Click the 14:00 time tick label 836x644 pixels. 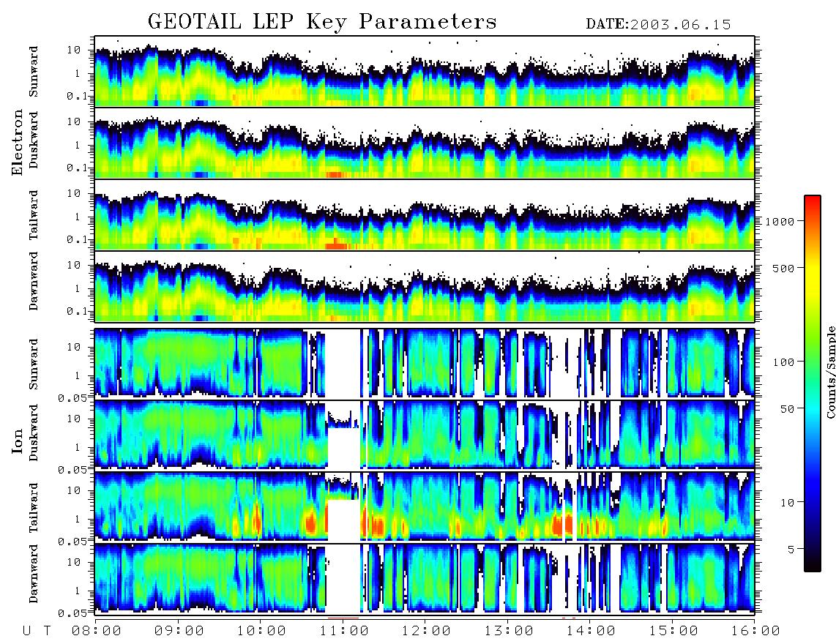[591, 631]
